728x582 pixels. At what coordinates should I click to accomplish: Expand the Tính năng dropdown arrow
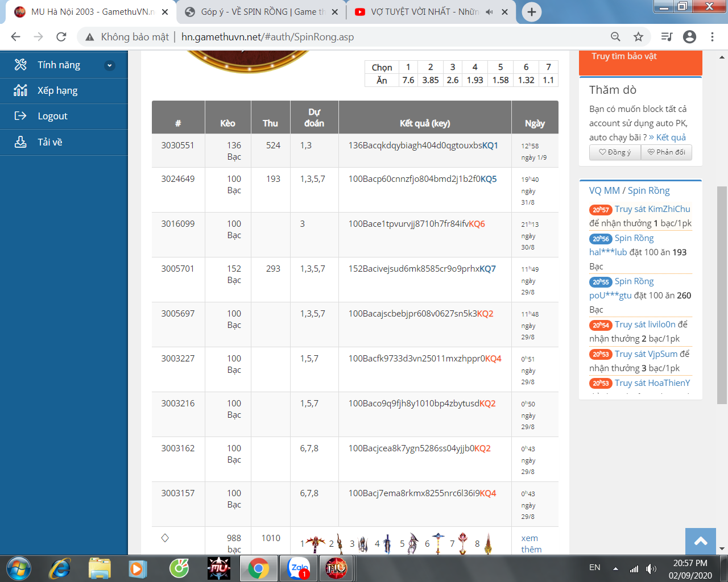tap(110, 65)
